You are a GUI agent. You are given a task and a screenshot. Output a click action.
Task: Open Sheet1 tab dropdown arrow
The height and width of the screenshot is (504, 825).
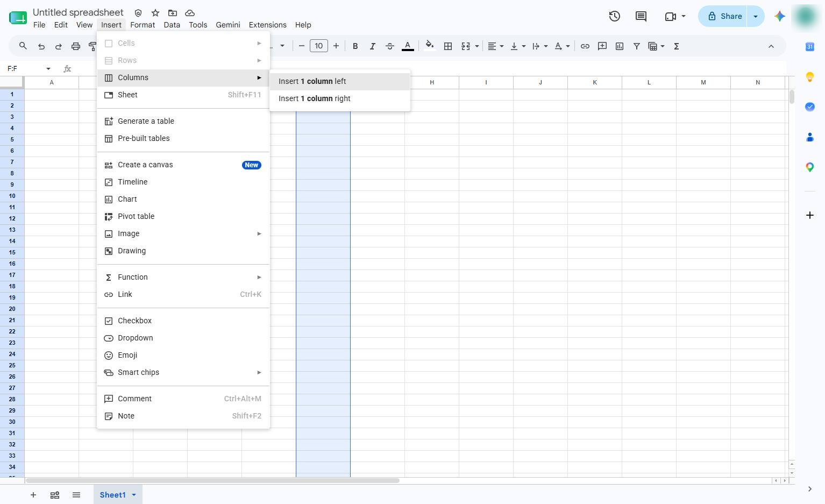[x=134, y=495]
